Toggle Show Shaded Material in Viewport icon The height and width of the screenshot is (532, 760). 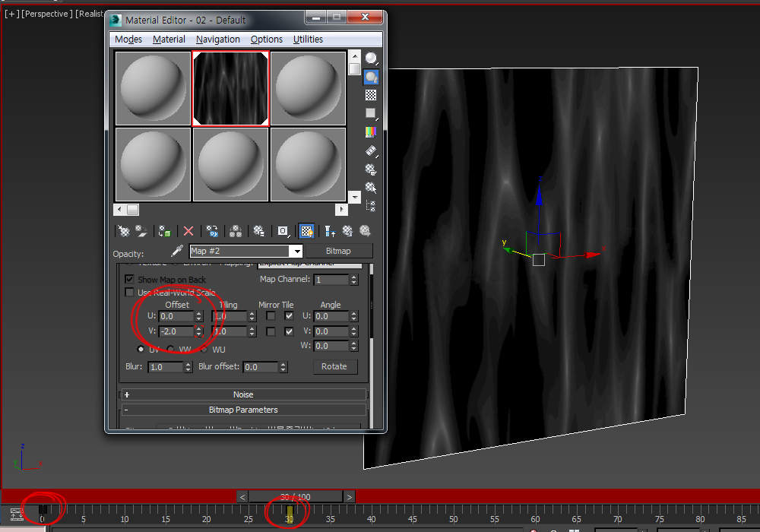point(307,231)
